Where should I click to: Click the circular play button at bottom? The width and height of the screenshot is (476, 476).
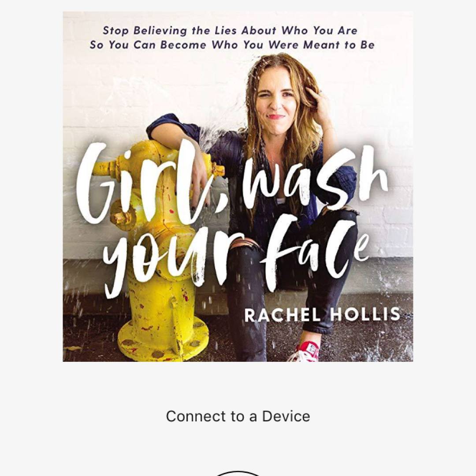pyautogui.click(x=238, y=473)
